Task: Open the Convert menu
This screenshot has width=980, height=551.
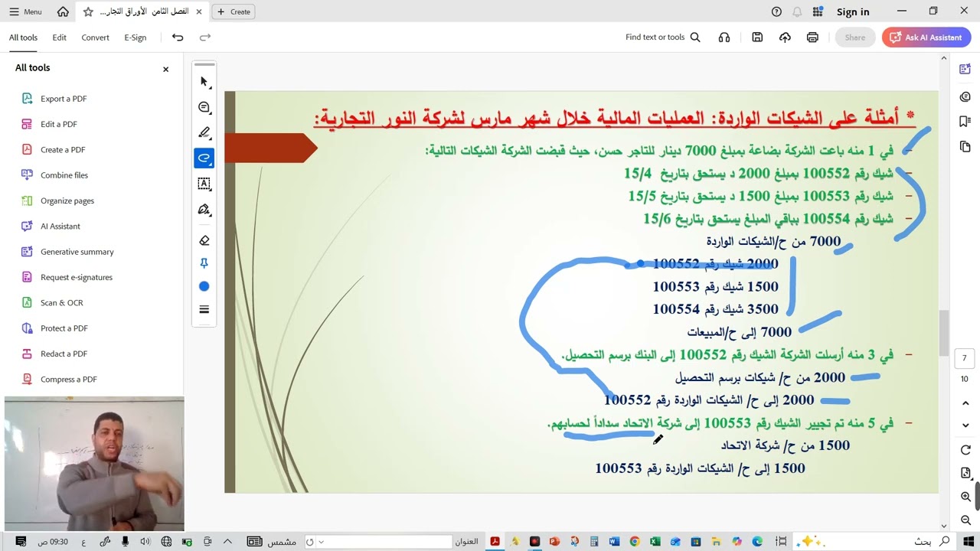Action: (96, 37)
